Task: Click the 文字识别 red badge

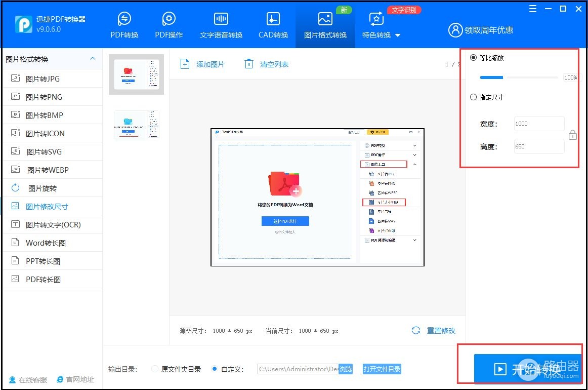Action: (x=404, y=10)
